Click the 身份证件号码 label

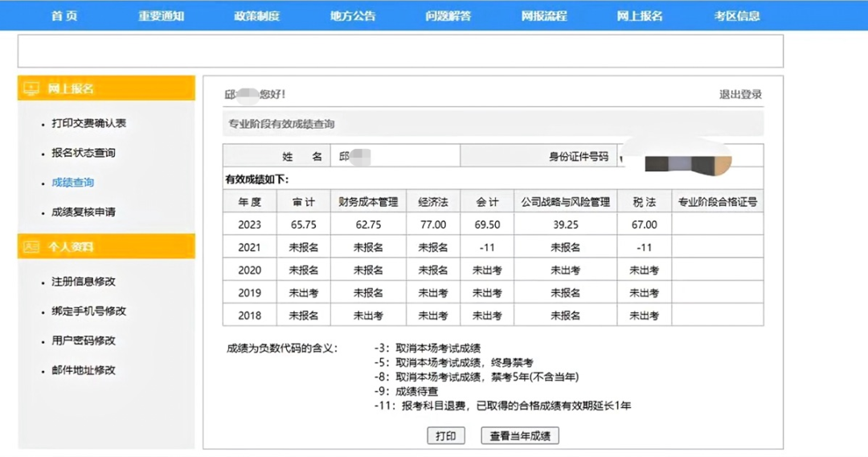(x=579, y=157)
